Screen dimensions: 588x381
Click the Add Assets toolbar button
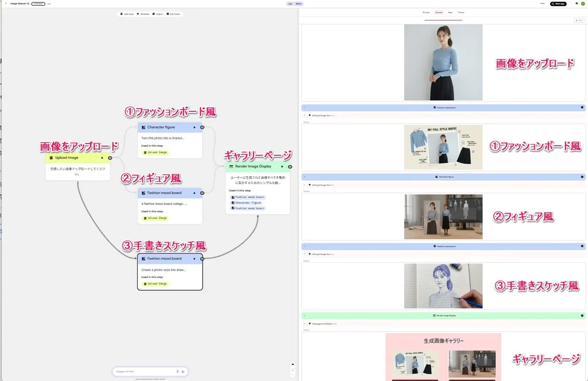[173, 14]
